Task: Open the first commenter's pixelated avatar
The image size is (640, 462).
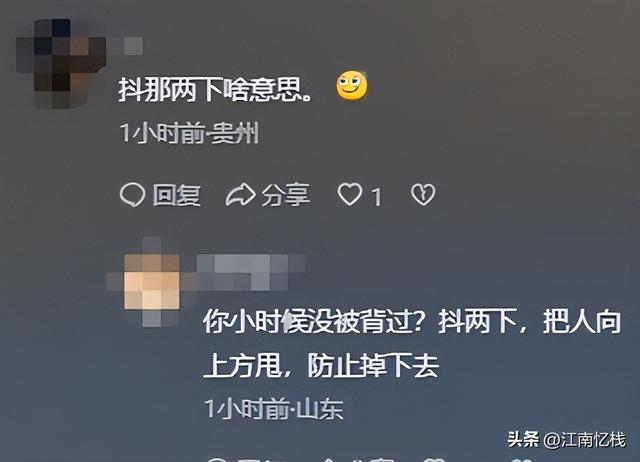Action: [x=61, y=63]
